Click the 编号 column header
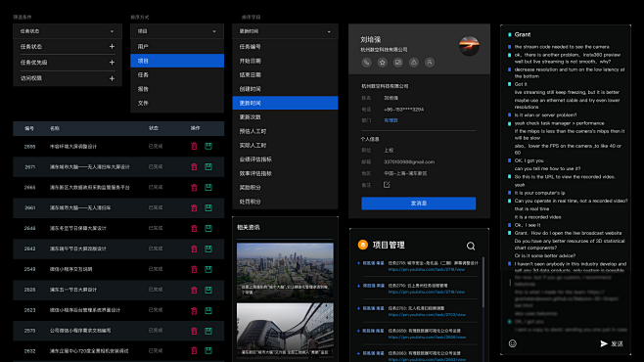 (x=29, y=128)
